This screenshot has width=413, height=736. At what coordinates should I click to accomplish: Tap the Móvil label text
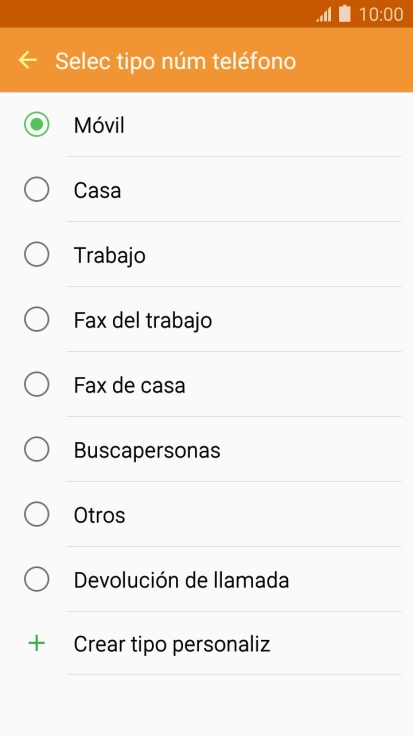point(99,125)
